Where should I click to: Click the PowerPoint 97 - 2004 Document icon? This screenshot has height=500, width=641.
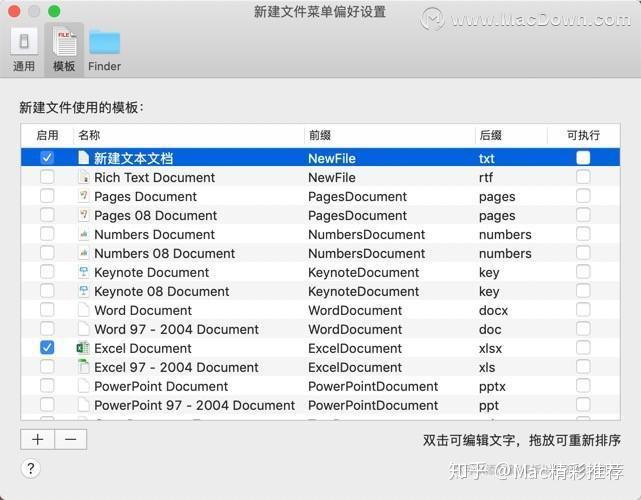coord(83,405)
